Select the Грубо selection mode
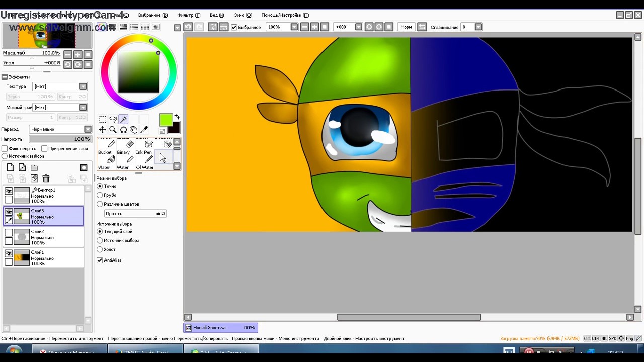The width and height of the screenshot is (644, 362). click(x=100, y=195)
